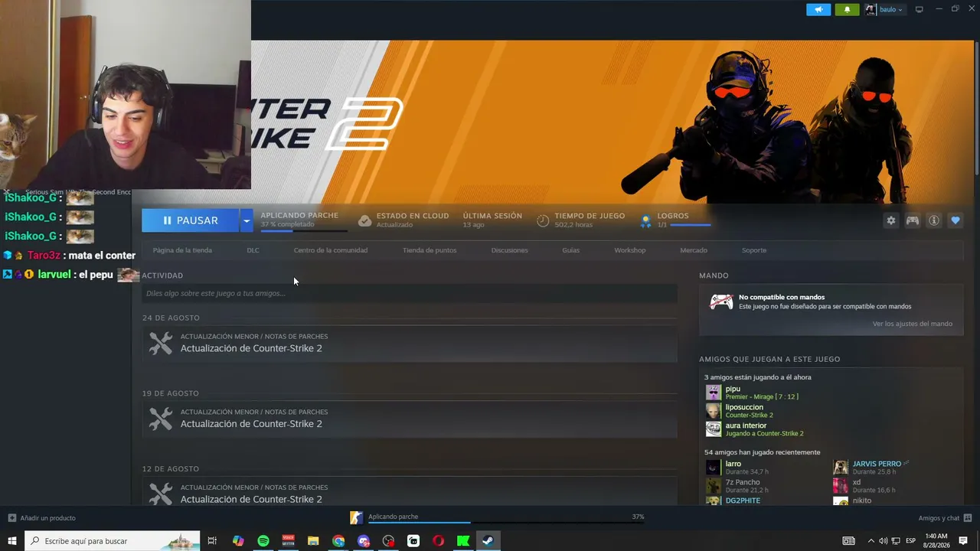Open the dropdown arrow beside PAUSAR
The width and height of the screenshot is (980, 551).
click(246, 220)
